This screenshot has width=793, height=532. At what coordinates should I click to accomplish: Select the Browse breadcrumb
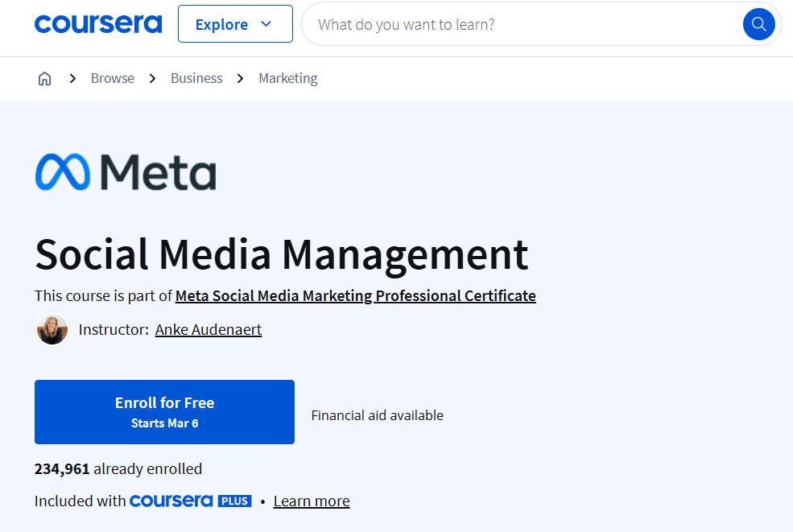pyautogui.click(x=112, y=78)
